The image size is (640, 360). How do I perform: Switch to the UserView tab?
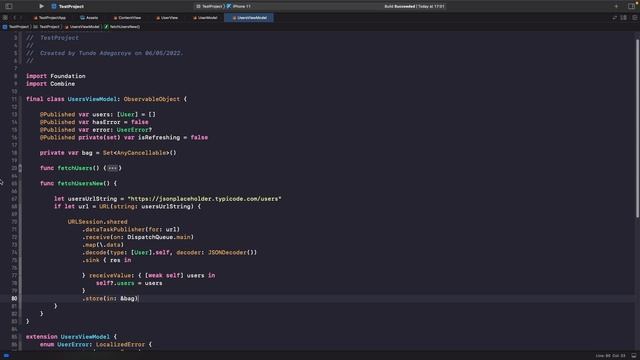pos(167,18)
